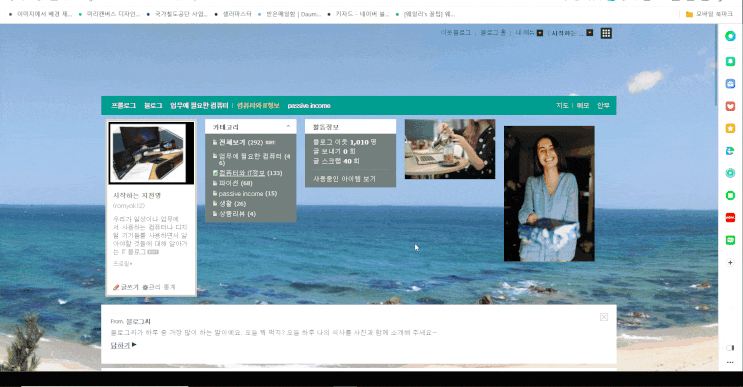Open 받은메일함 Daum bookmark

(290, 14)
